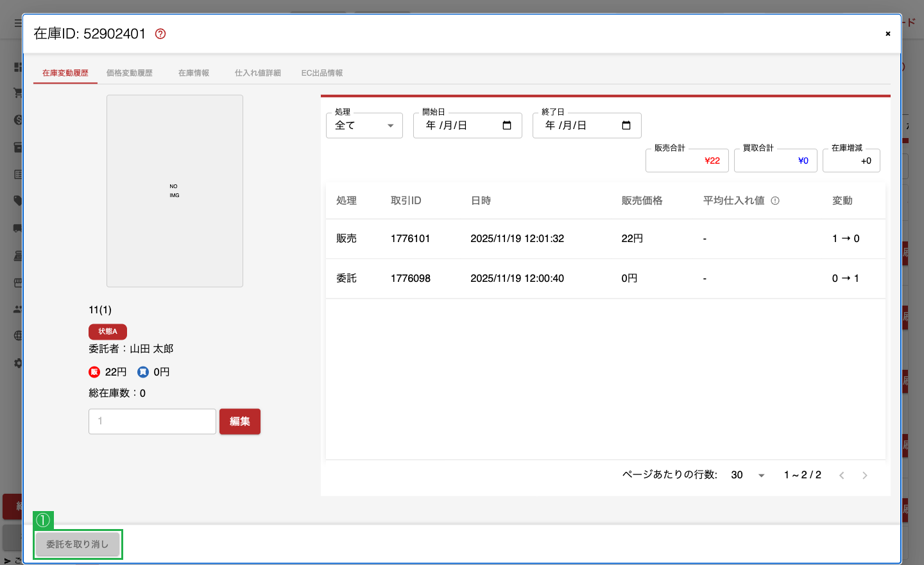Click the blue purchase price badge icon

click(x=143, y=372)
